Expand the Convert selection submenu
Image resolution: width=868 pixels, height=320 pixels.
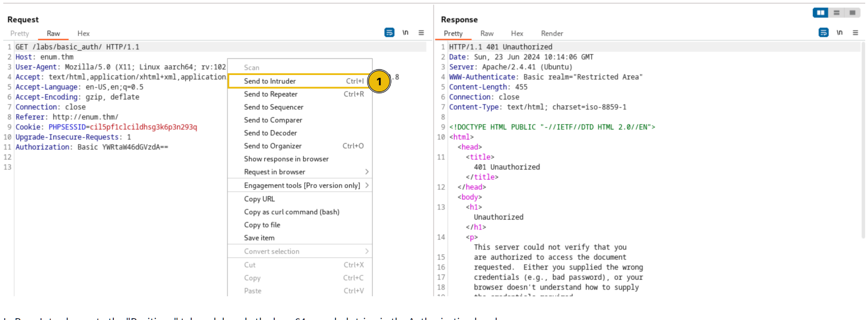(367, 252)
